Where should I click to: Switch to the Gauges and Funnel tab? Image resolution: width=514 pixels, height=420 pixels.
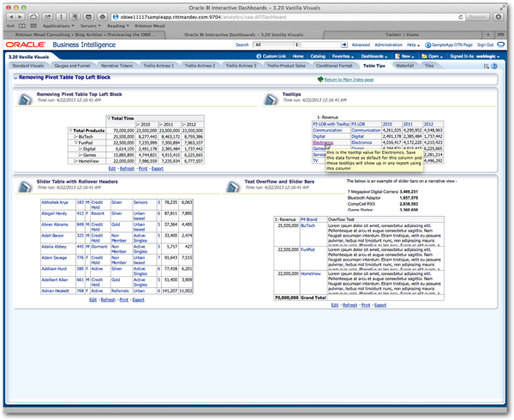click(x=72, y=66)
